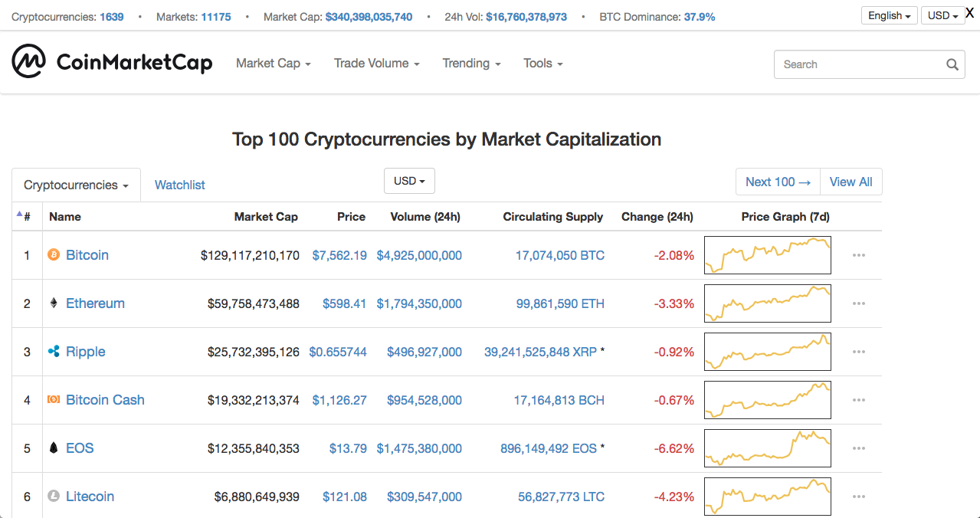
Task: Click the CoinMarketCap logo icon
Action: tap(29, 61)
